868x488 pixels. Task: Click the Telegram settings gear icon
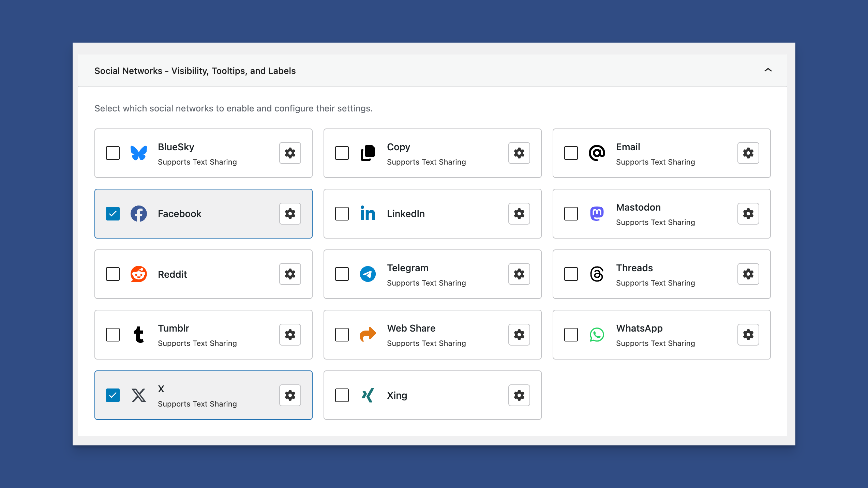point(519,274)
